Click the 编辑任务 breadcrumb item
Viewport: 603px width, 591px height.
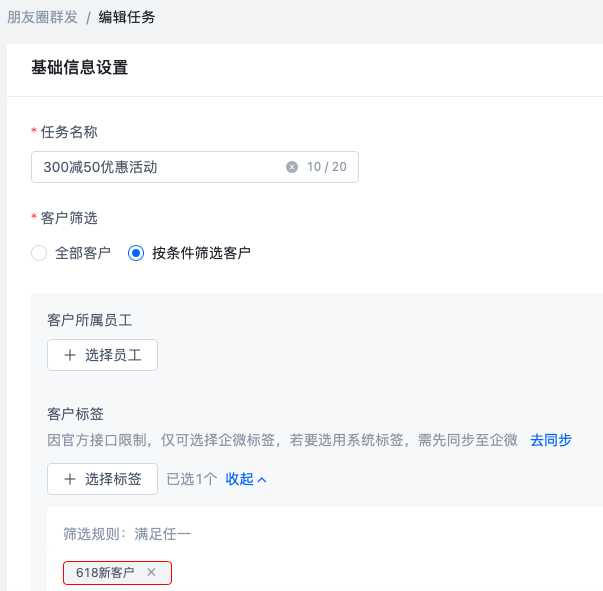pyautogui.click(x=127, y=17)
